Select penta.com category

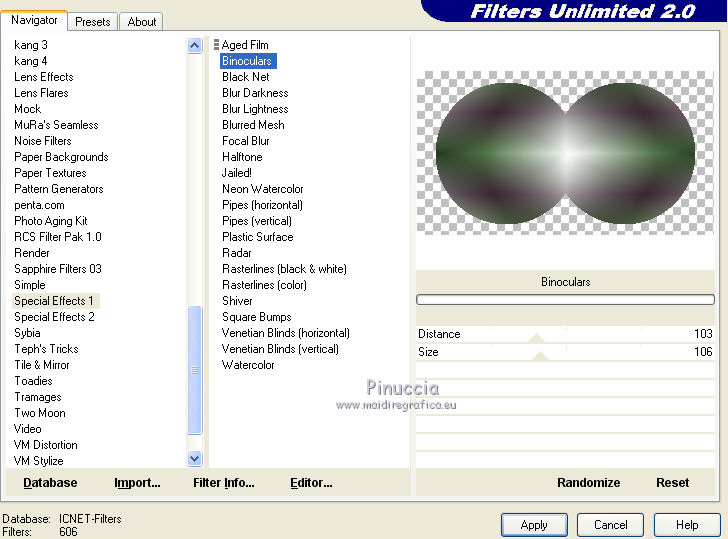point(39,205)
